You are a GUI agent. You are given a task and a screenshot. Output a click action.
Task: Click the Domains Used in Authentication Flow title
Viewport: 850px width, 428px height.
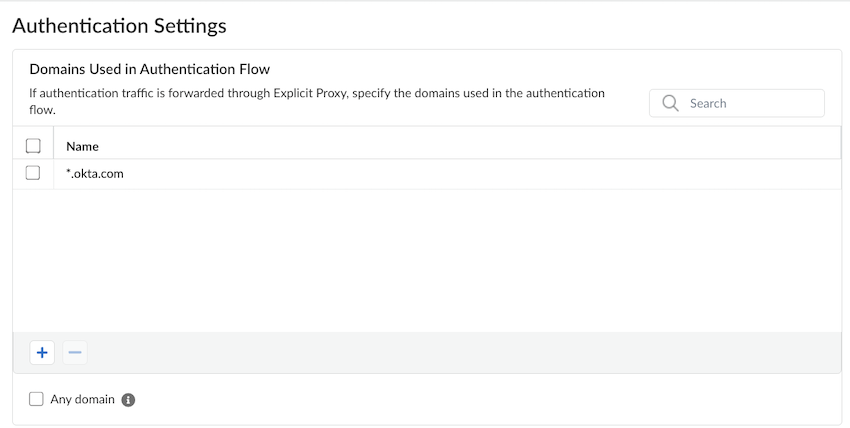pos(149,69)
